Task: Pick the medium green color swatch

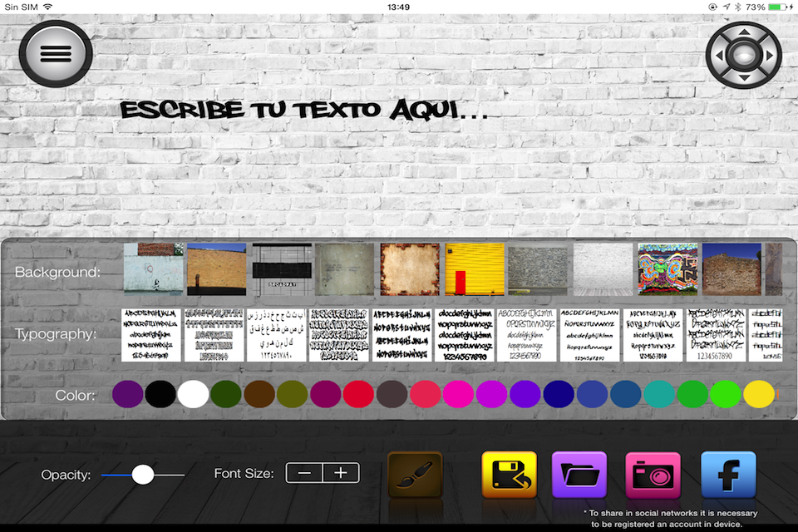Action: 692,394
